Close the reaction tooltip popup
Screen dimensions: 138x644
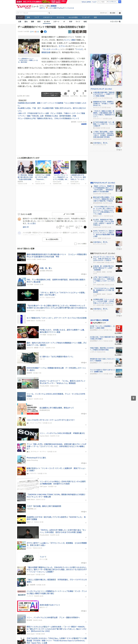[60, 93]
